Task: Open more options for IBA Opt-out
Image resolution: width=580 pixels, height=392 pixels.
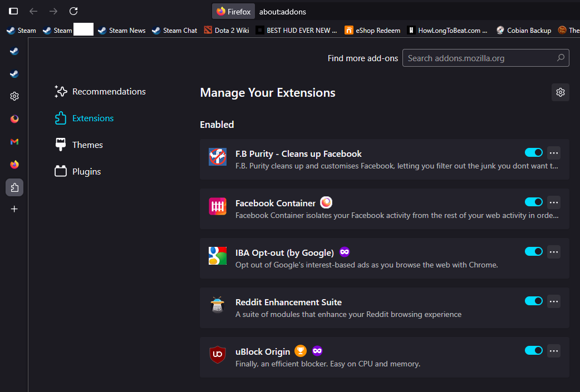Action: point(554,252)
